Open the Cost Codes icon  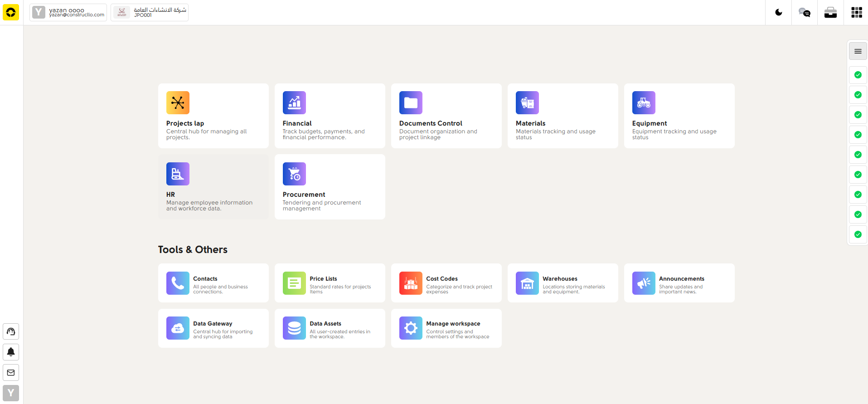tap(411, 283)
